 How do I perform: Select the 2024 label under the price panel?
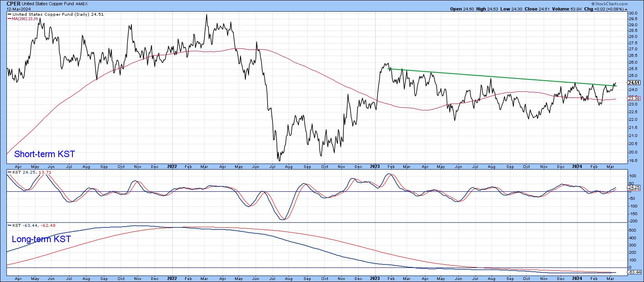pos(577,166)
